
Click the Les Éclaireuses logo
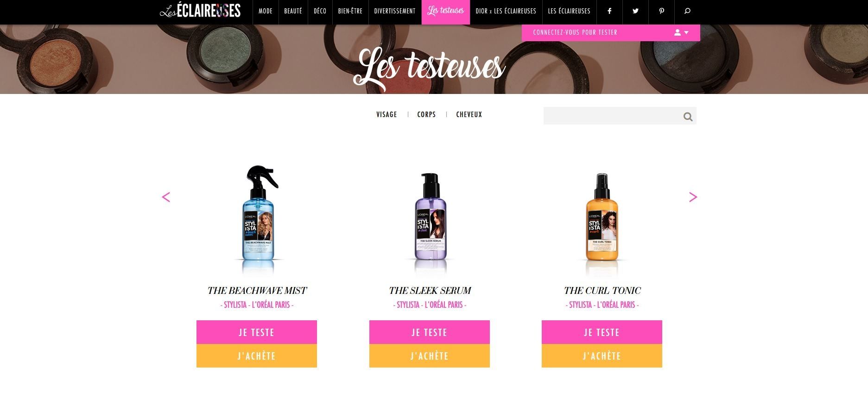[x=200, y=11]
